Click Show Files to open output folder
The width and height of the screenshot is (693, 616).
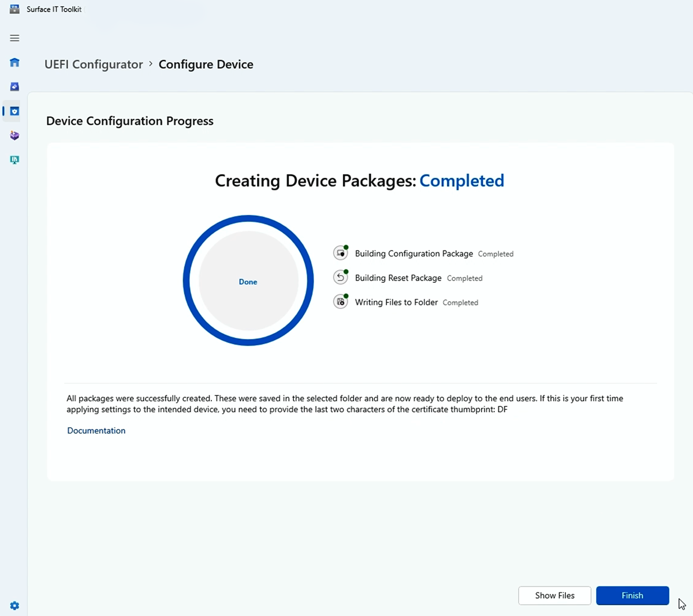click(x=554, y=595)
